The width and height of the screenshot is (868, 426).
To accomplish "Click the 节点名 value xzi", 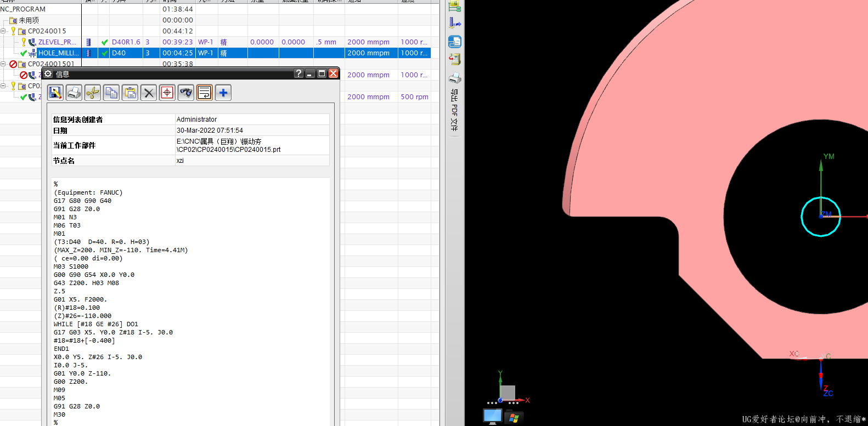I will click(x=180, y=161).
